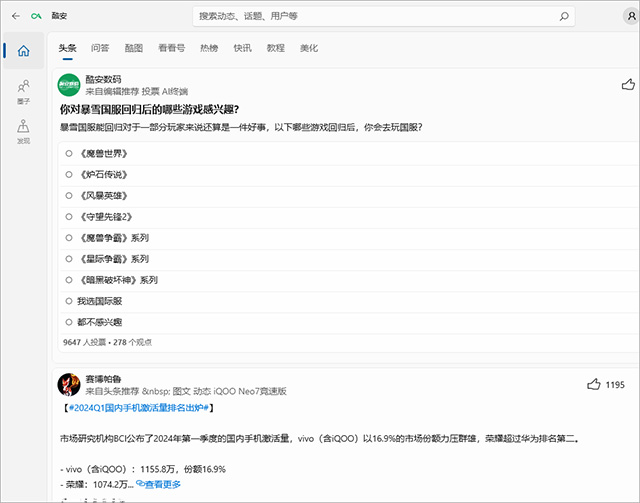Open hashtag #2024Q1国内手机激活量排名出炉#
The image size is (640, 503).
[139, 408]
